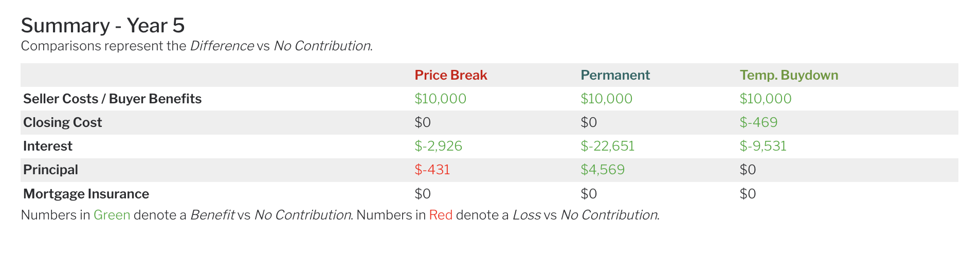Click the Temp. Buydown column header
980x257 pixels.
pos(789,75)
